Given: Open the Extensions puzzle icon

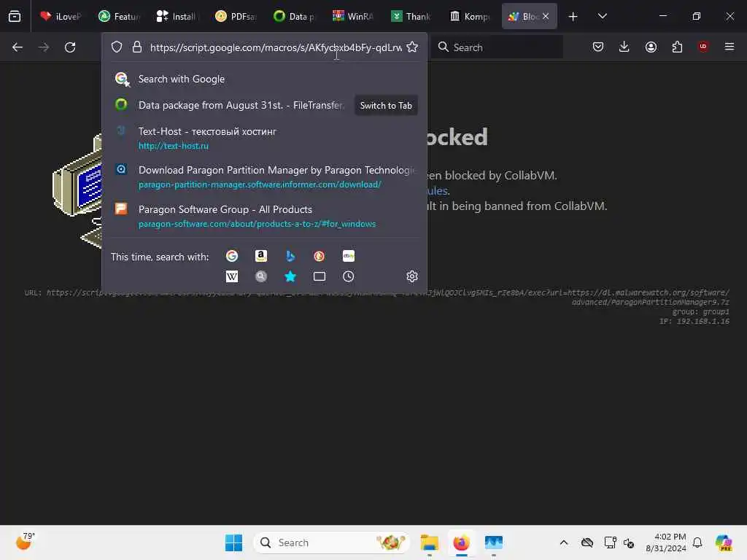Looking at the screenshot, I should pos(677,47).
